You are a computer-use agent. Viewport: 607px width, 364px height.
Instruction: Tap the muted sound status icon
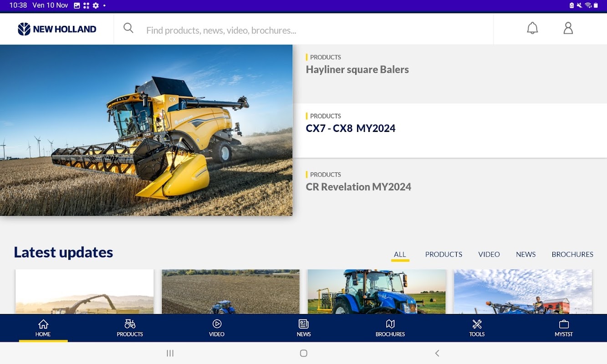click(579, 5)
